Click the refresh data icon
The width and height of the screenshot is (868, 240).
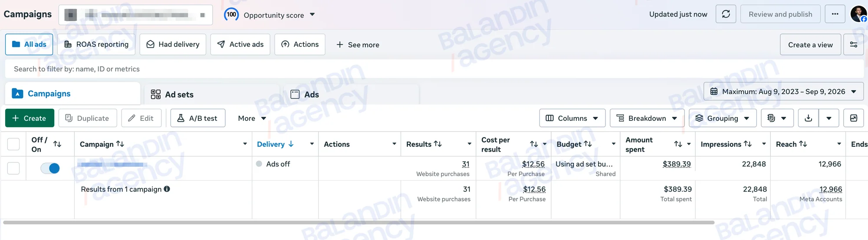click(x=726, y=14)
